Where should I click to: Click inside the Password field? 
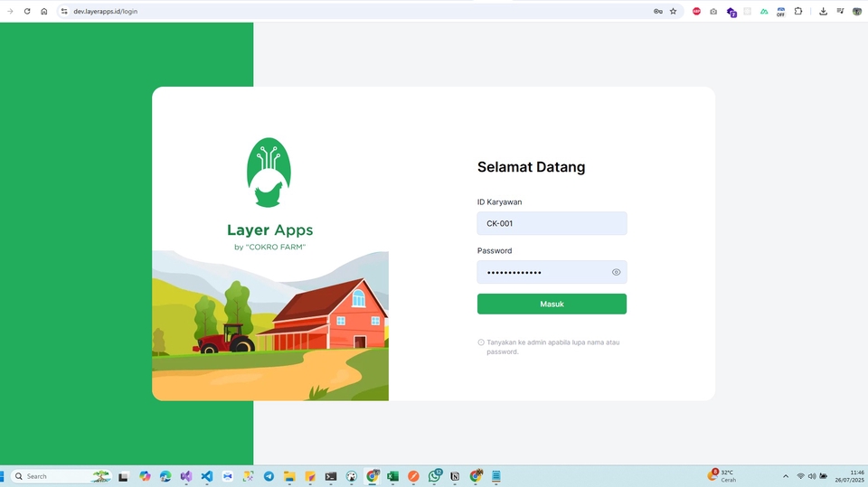542,272
